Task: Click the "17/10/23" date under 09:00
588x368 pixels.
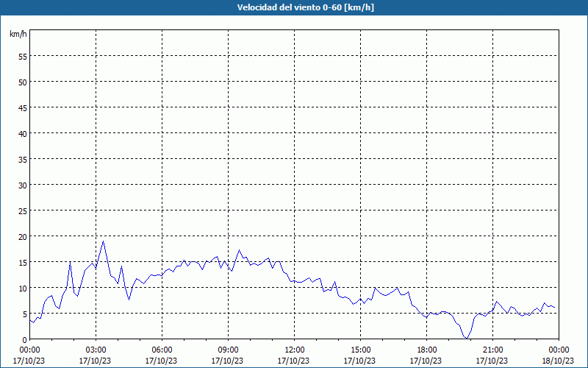Action: (227, 361)
